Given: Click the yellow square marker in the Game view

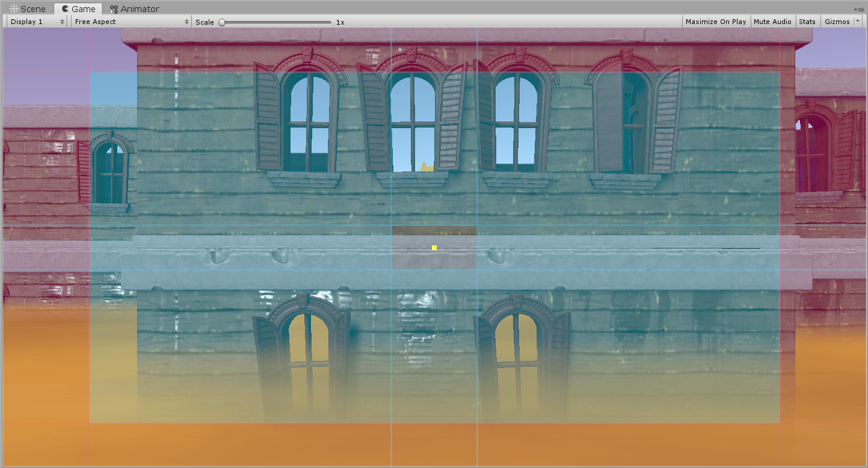Looking at the screenshot, I should click(434, 248).
